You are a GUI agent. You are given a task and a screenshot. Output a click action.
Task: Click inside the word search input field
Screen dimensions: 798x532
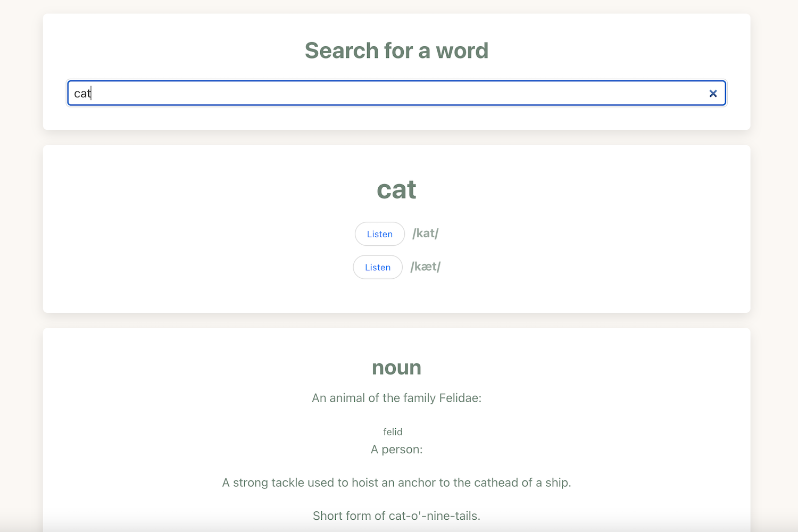click(x=372, y=93)
